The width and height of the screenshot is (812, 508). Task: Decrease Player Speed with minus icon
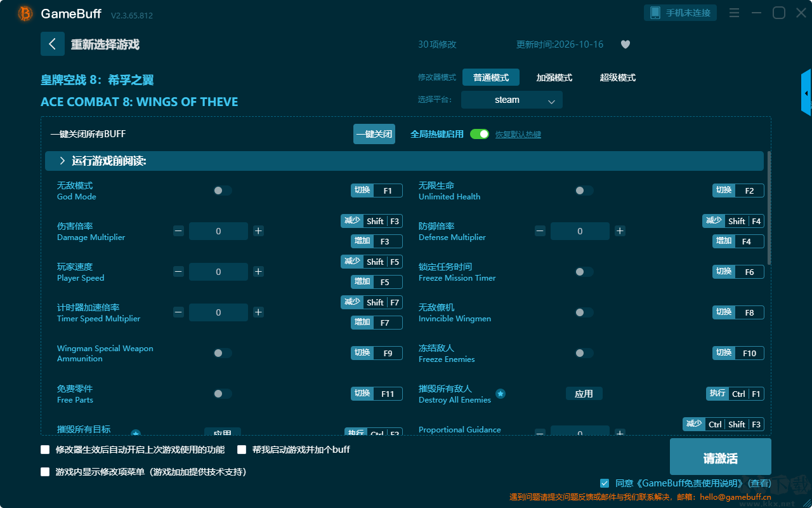pyautogui.click(x=178, y=272)
